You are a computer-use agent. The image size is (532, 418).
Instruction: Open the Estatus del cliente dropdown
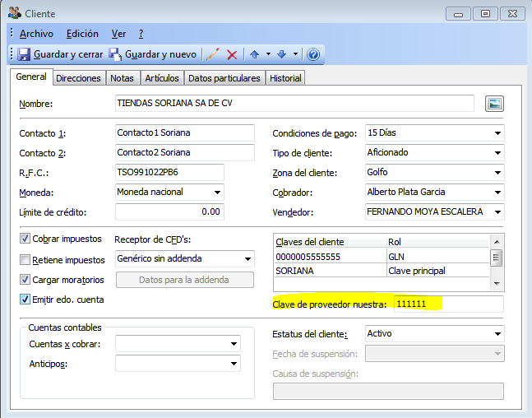[497, 334]
